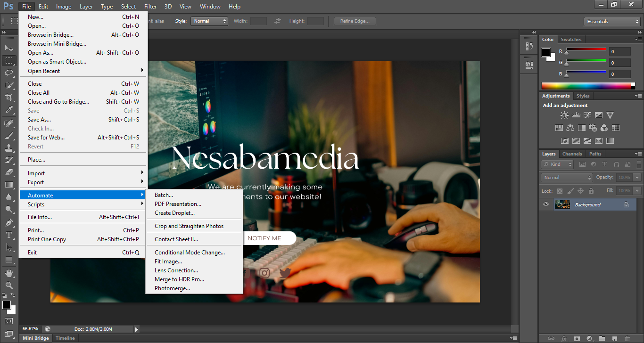Delete layer with trash icon
This screenshot has height=343, width=644.
pyautogui.click(x=627, y=338)
